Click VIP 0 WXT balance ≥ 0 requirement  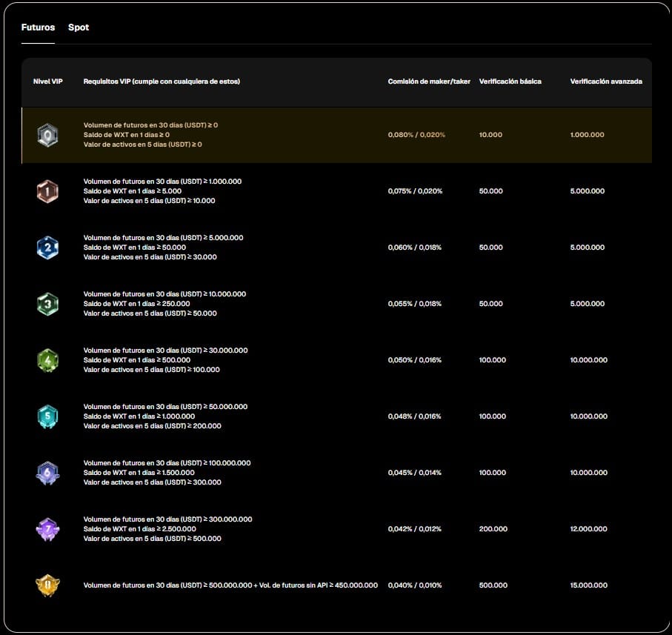(x=127, y=135)
